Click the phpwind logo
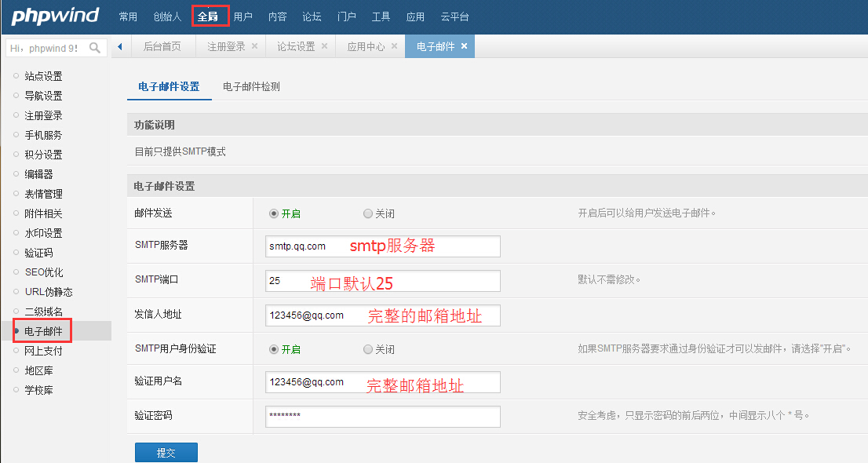 click(53, 15)
